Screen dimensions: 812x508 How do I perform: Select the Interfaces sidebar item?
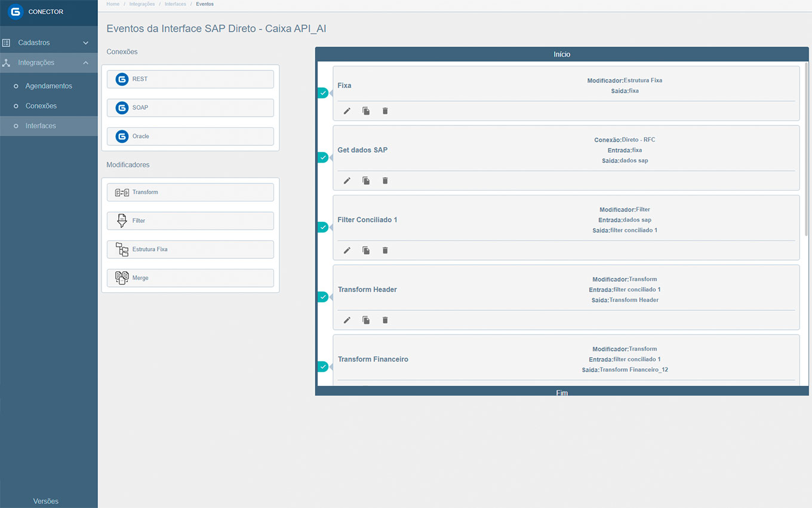pyautogui.click(x=41, y=126)
